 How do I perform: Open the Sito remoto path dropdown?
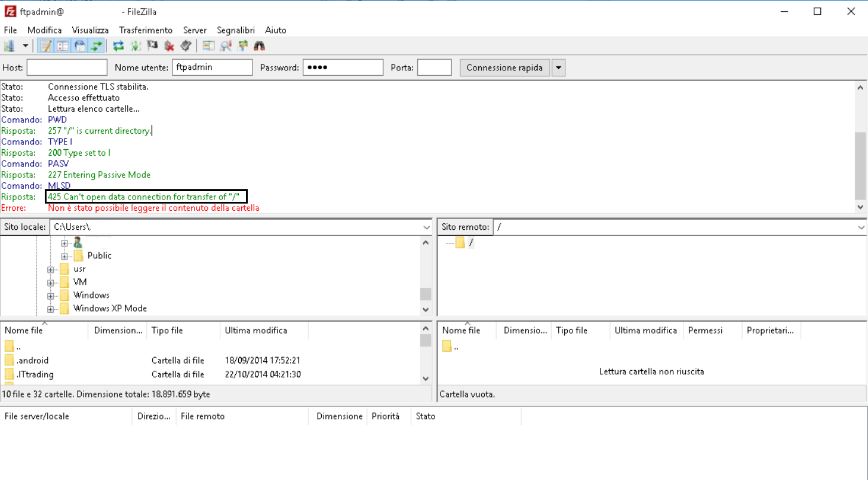[861, 227]
